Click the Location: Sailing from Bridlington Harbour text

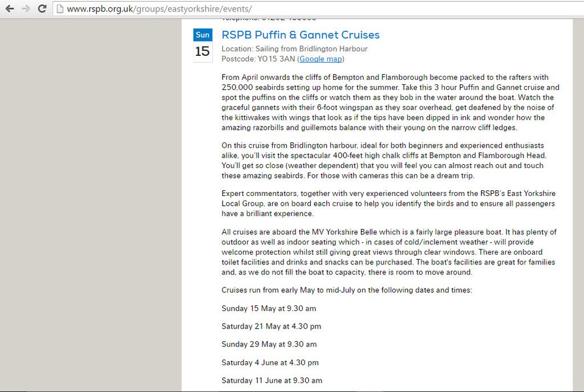click(295, 49)
